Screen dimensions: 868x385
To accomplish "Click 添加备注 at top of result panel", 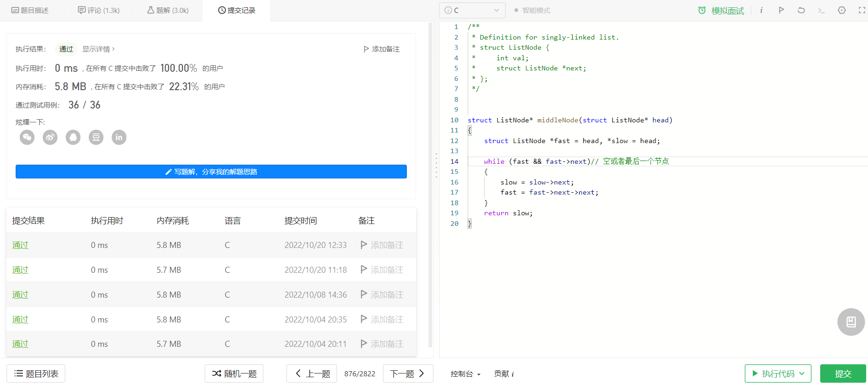I will [x=381, y=49].
